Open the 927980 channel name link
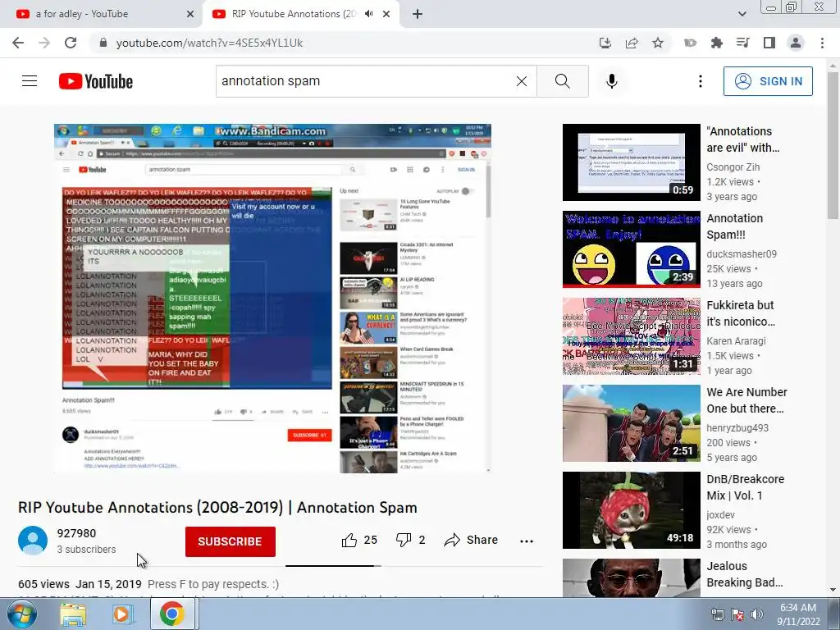Image resolution: width=840 pixels, height=630 pixels. point(76,533)
